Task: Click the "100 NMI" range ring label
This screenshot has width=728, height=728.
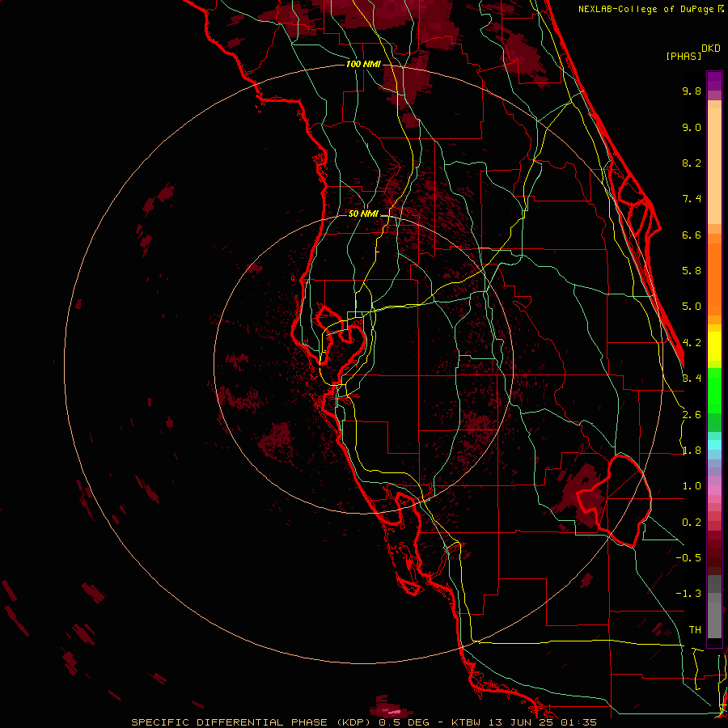Action: coord(363,64)
